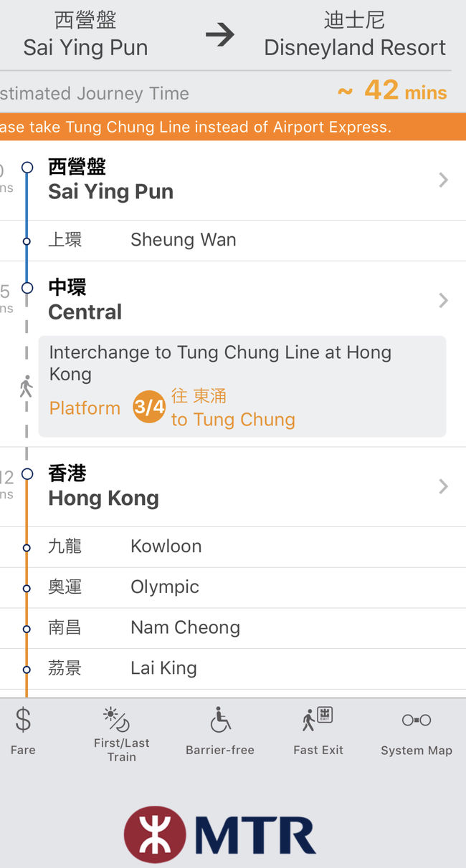466x868 pixels.
Task: Expand Hong Kong station details chevron
Action: pyautogui.click(x=443, y=487)
